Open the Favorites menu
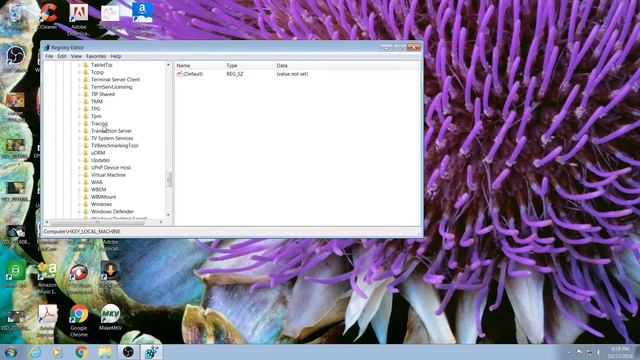The width and height of the screenshot is (640, 360). 96,56
